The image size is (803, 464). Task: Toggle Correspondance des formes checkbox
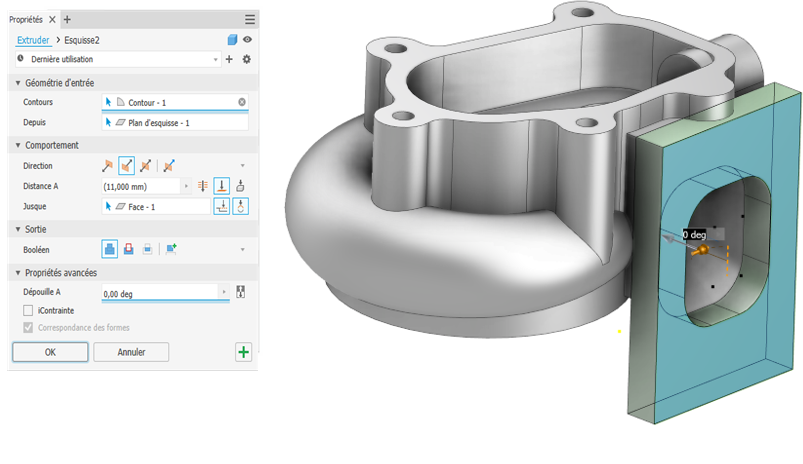pos(28,328)
